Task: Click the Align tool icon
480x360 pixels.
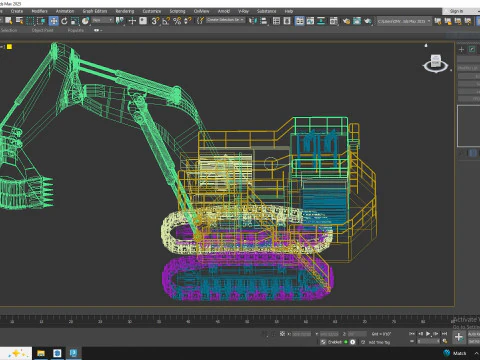Action: [x=264, y=21]
